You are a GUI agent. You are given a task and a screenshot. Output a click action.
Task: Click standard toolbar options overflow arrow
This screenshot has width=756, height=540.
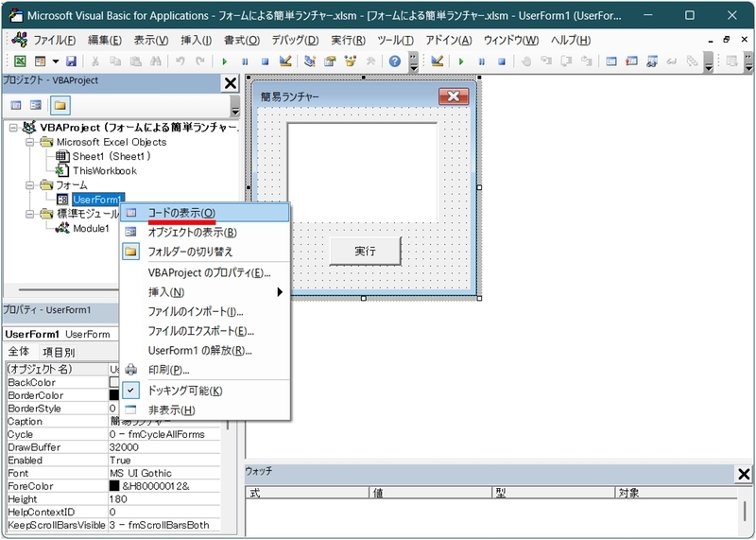pyautogui.click(x=414, y=62)
